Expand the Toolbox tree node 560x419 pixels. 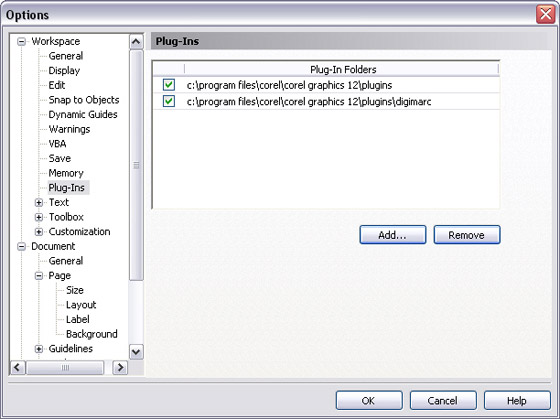pos(39,217)
